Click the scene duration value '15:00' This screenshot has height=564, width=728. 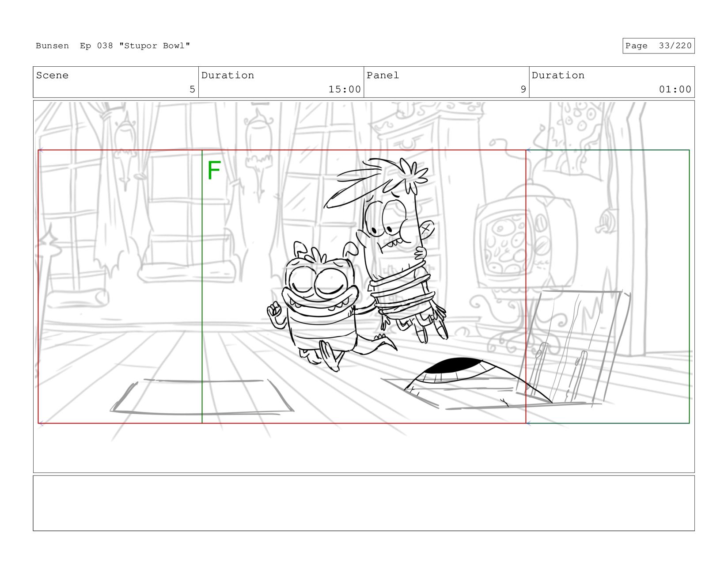(345, 89)
